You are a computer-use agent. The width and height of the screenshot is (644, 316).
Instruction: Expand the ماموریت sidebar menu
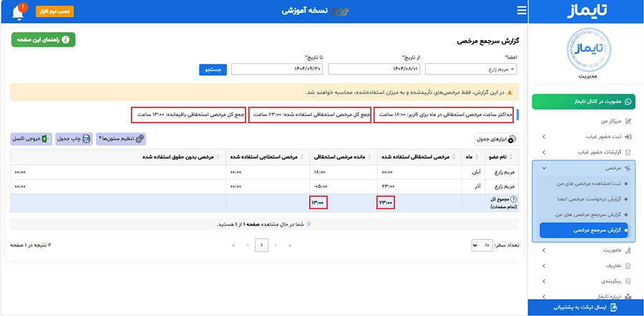[x=583, y=250]
